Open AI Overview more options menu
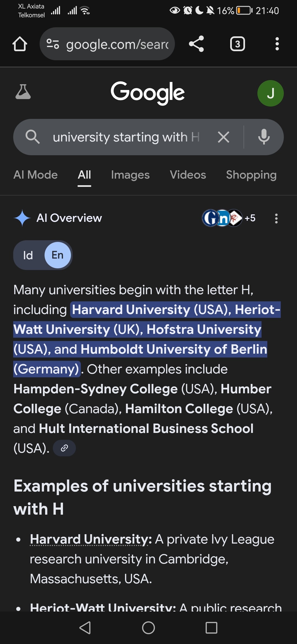297x644 pixels. point(276,219)
